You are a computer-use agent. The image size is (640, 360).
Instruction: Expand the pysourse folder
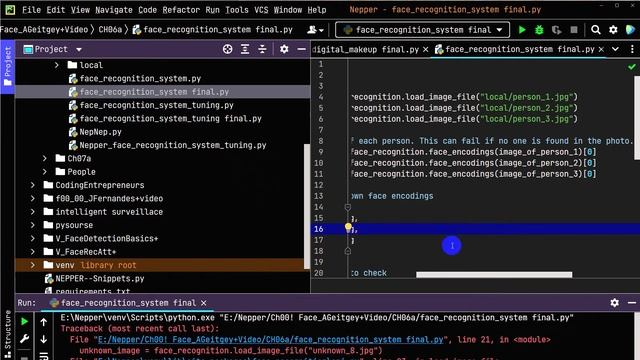pyautogui.click(x=33, y=225)
